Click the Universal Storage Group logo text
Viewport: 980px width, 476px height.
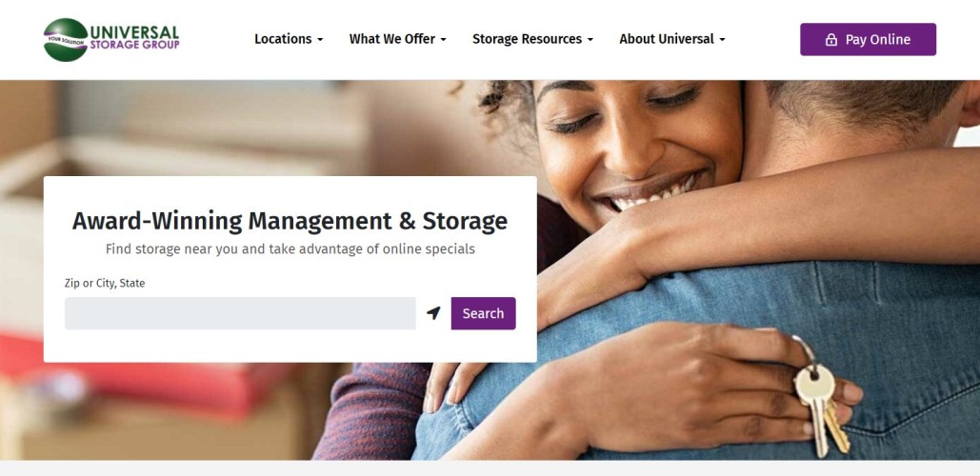pyautogui.click(x=134, y=37)
